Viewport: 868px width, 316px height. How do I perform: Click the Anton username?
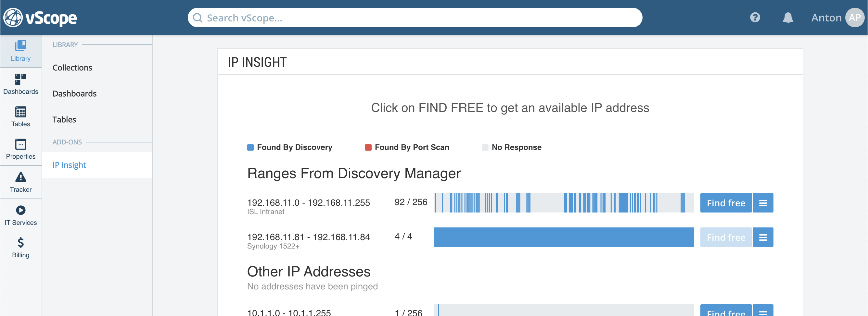(x=826, y=18)
